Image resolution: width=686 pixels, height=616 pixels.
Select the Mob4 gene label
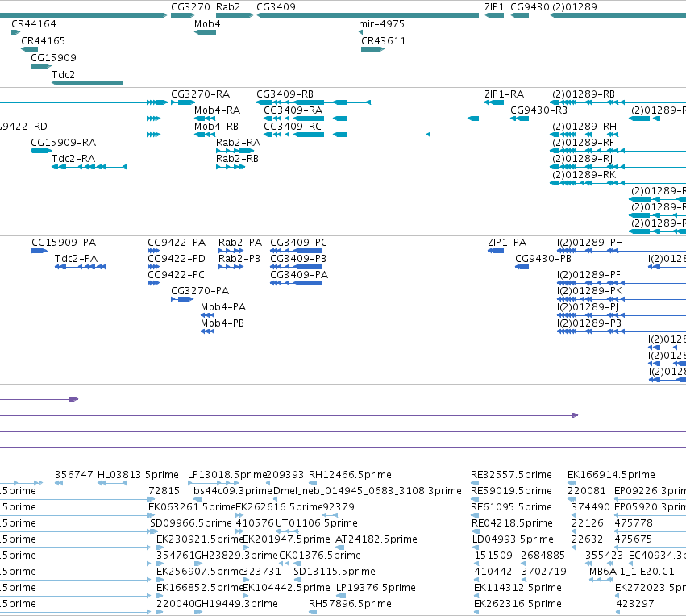(x=207, y=24)
